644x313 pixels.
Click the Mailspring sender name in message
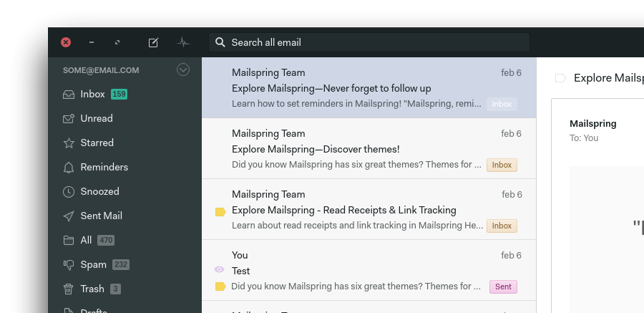(592, 123)
